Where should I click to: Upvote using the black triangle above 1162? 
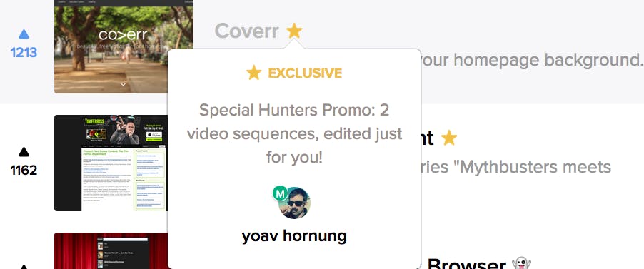tap(24, 152)
